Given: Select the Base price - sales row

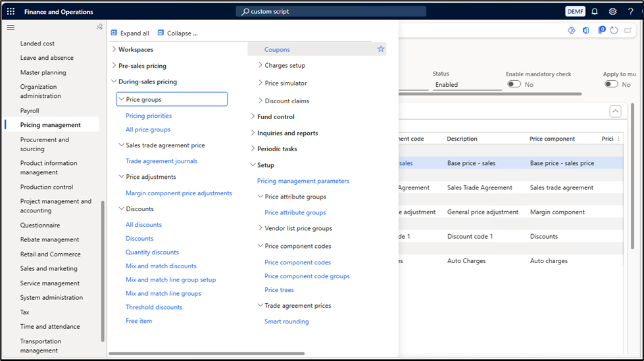Looking at the screenshot, I should (x=510, y=163).
